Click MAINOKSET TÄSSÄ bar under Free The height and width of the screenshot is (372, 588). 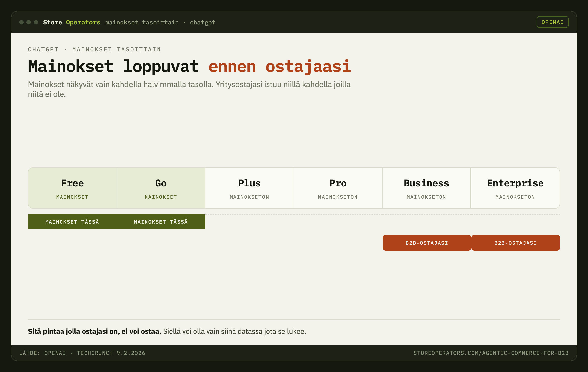pyautogui.click(x=72, y=222)
